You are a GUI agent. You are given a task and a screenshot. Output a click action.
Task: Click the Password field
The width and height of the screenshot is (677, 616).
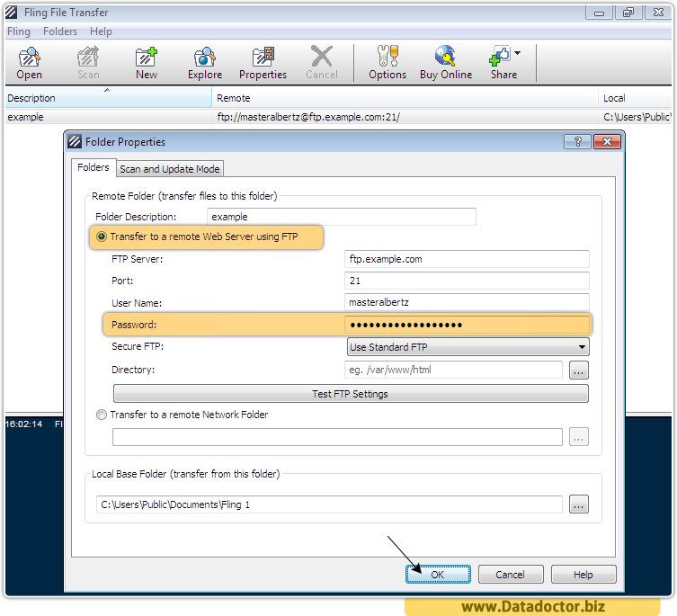point(467,325)
